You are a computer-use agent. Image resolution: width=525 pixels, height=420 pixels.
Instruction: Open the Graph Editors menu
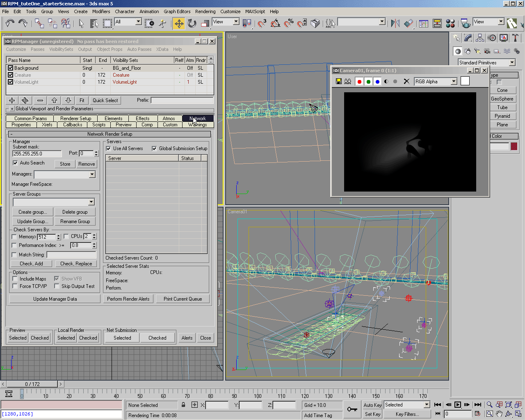177,11
